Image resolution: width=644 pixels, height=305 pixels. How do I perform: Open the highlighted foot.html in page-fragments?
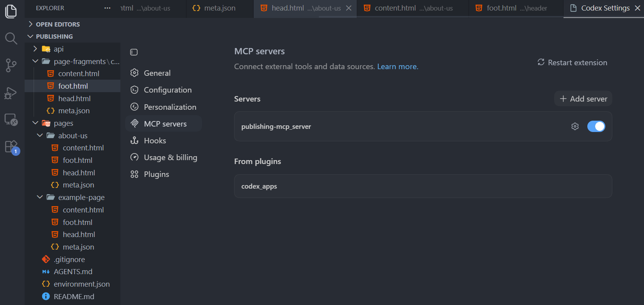click(x=73, y=86)
